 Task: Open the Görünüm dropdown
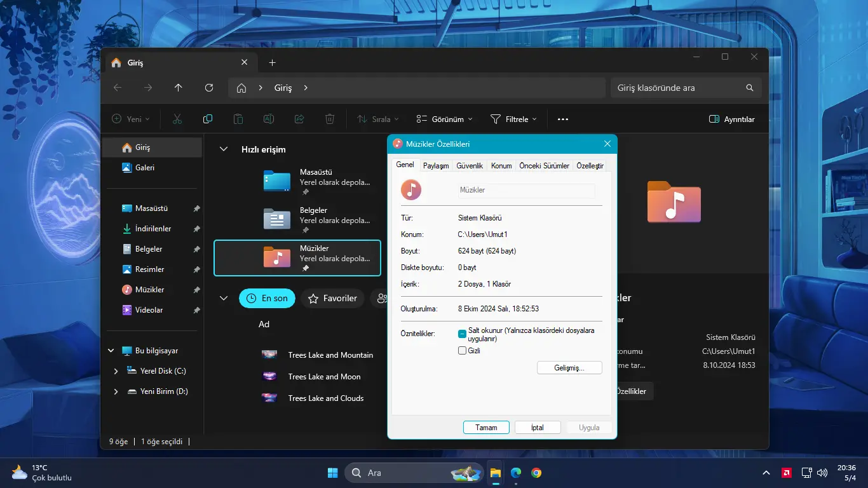[444, 119]
